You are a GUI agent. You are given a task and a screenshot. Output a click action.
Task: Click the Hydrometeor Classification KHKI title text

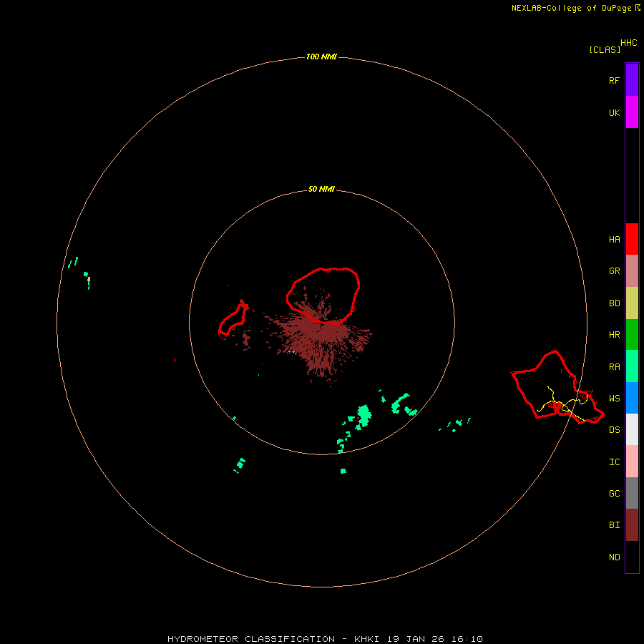pyautogui.click(x=325, y=639)
